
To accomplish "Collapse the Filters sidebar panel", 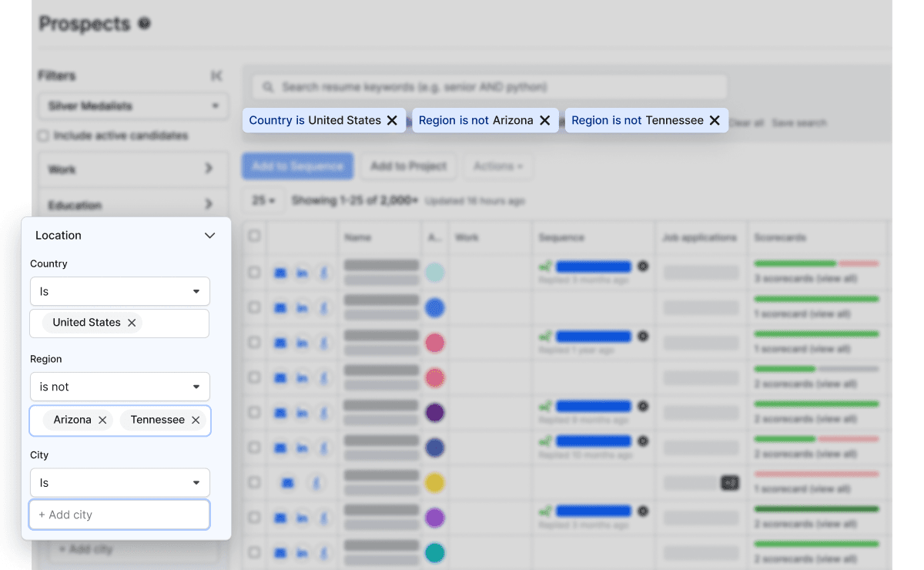I will [216, 75].
